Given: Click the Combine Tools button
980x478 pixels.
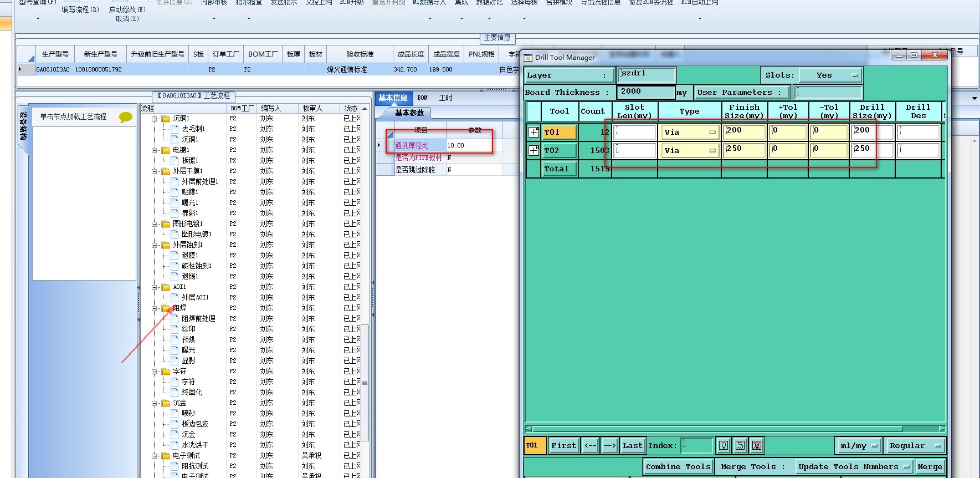Looking at the screenshot, I should click(x=678, y=466).
